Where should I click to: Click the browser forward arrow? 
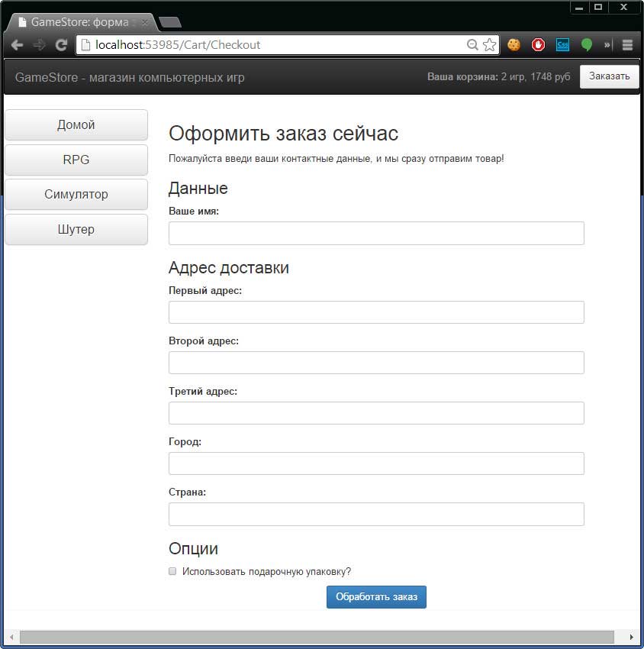(x=39, y=45)
